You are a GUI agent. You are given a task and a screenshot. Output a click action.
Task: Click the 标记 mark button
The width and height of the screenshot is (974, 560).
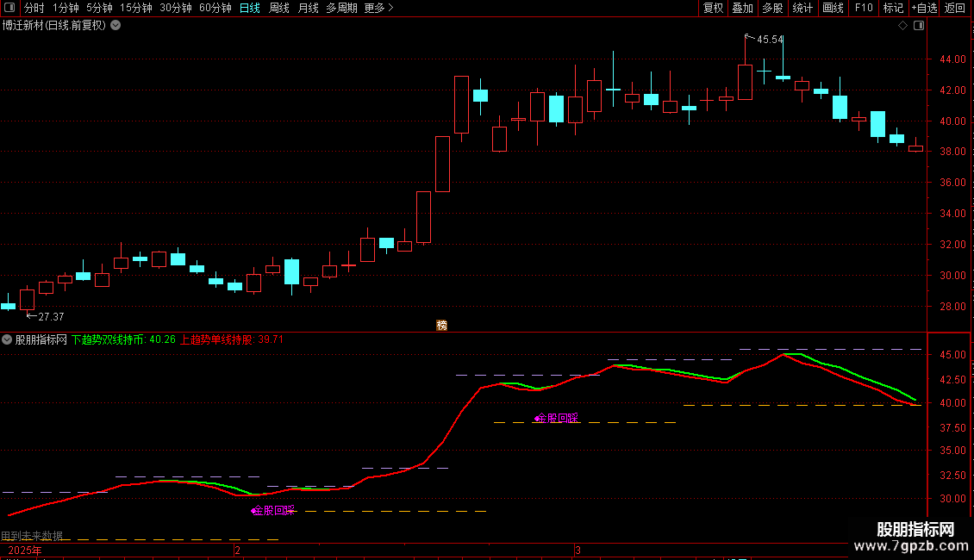[893, 8]
